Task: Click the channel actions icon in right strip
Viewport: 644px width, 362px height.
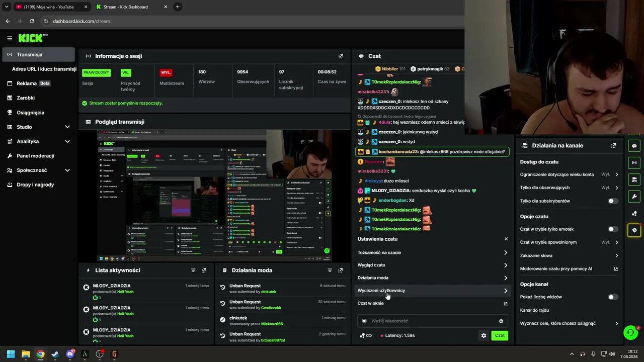Action: point(634,179)
